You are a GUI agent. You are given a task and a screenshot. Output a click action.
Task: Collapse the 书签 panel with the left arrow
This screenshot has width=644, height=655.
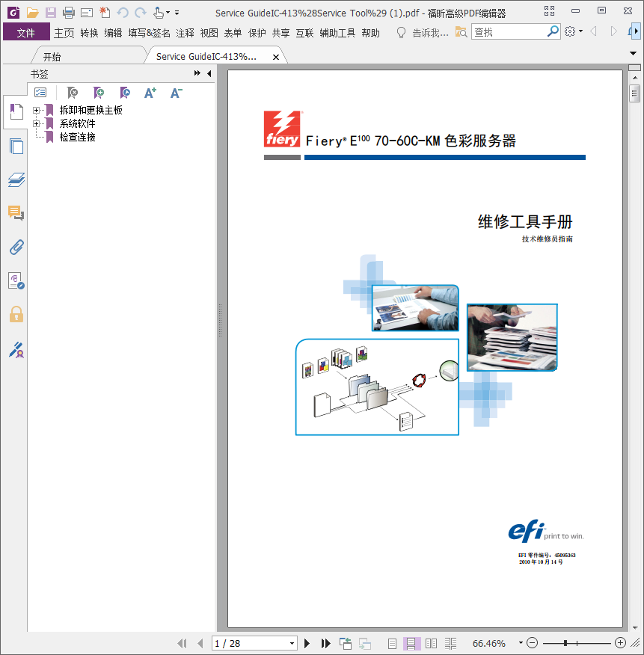click(209, 73)
